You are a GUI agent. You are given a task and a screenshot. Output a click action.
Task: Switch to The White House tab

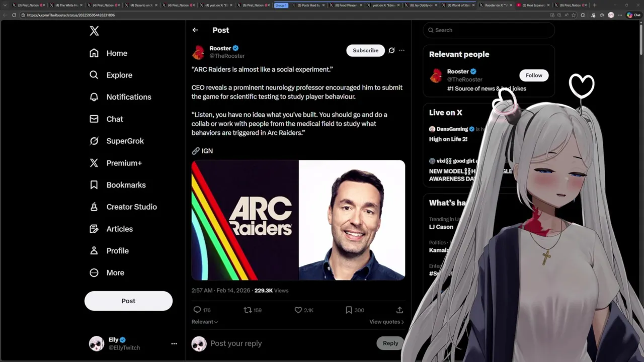(x=65, y=5)
